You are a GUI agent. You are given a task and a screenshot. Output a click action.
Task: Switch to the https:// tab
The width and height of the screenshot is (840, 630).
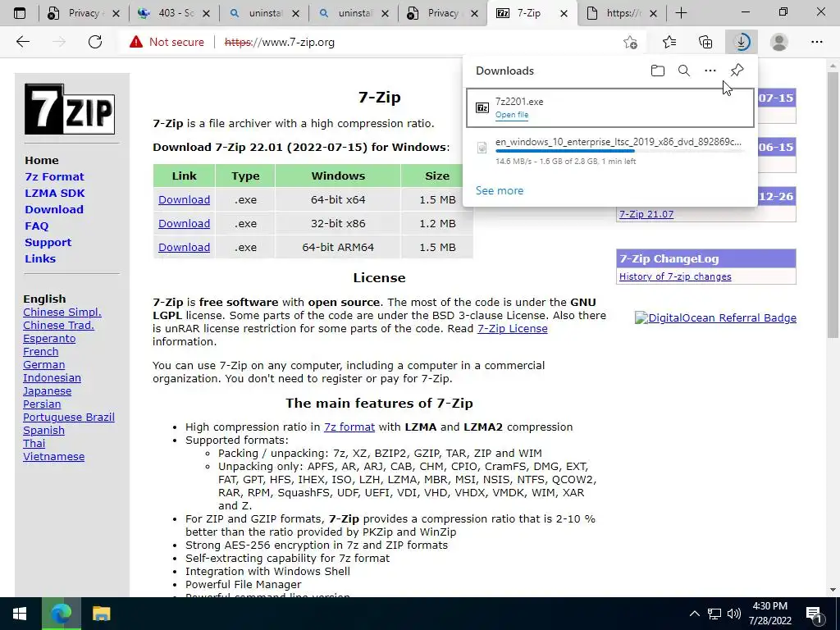pyautogui.click(x=622, y=13)
